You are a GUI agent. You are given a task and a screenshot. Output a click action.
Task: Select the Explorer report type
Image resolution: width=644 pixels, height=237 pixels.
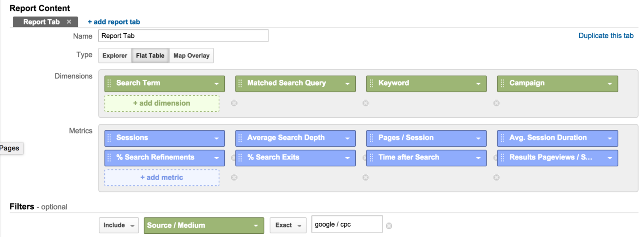click(115, 56)
